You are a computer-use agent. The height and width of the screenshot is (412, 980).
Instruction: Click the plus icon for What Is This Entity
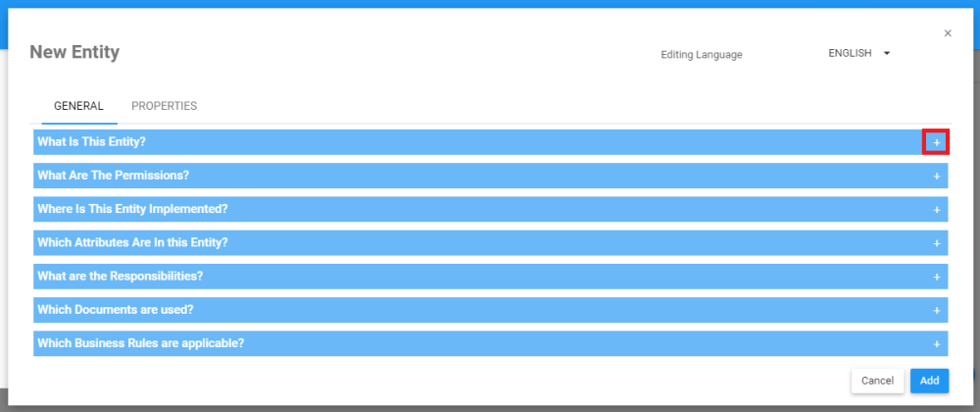click(936, 143)
